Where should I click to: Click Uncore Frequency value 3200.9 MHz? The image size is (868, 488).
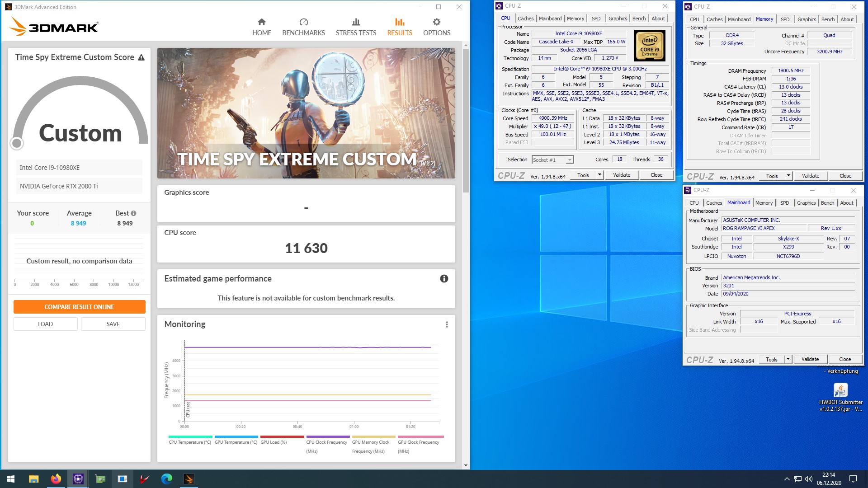[830, 52]
